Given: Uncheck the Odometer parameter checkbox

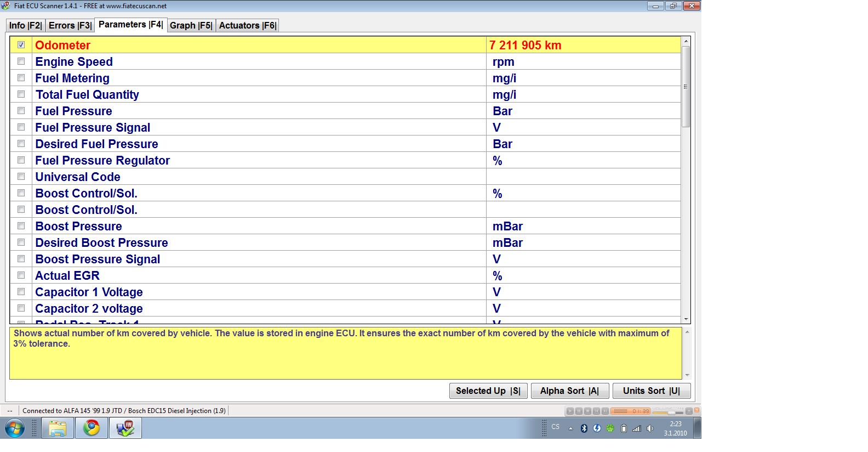Looking at the screenshot, I should 21,45.
